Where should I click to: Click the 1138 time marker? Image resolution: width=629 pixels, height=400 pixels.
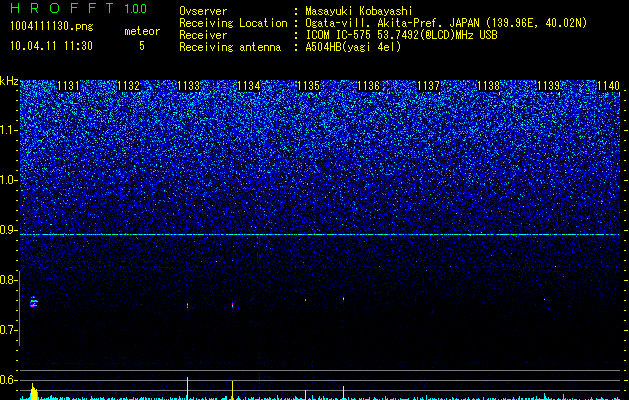(x=489, y=86)
